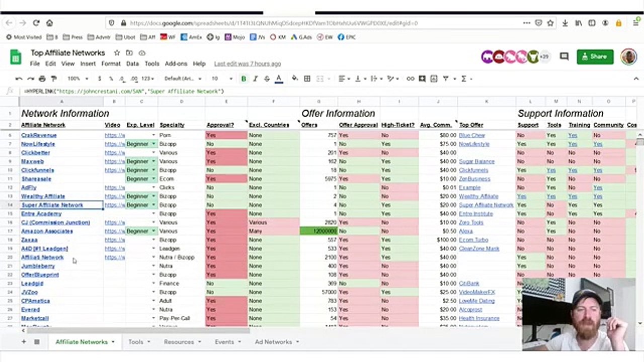Toggle italic formatting
The image size is (644, 362).
point(255,78)
